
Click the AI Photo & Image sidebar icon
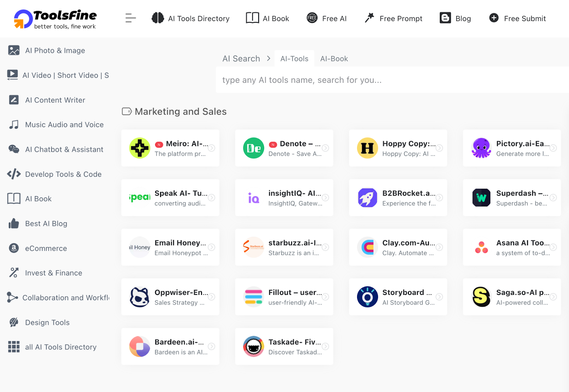[14, 51]
